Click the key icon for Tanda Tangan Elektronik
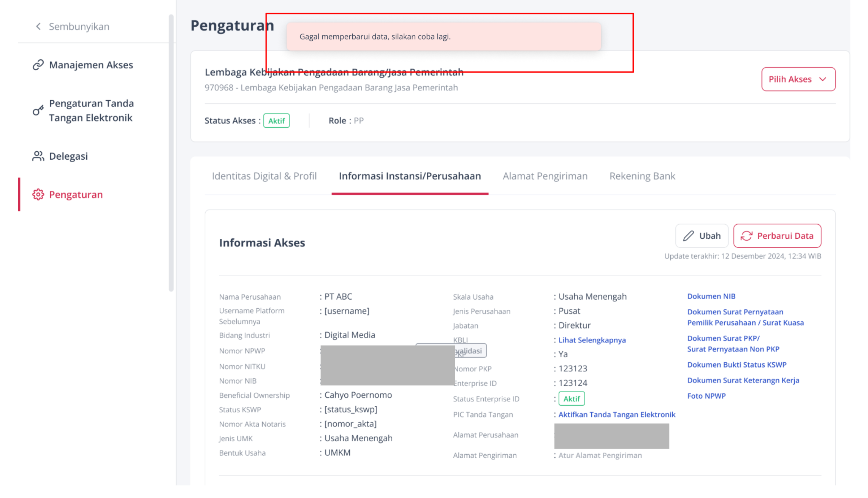868x498 pixels. [x=38, y=110]
